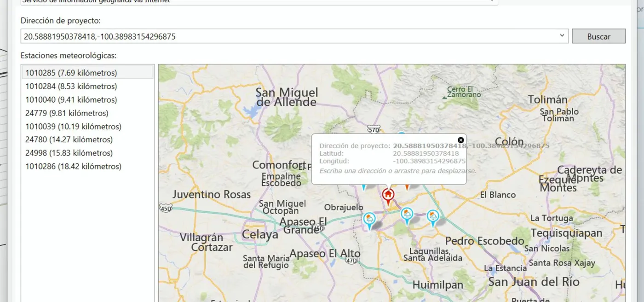Click the San Miguel de Allende map label
The height and width of the screenshot is (302, 644).
click(287, 97)
